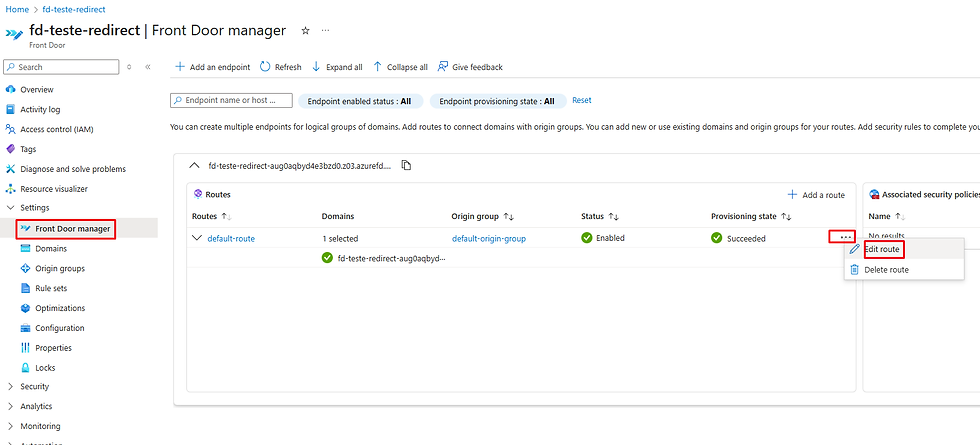Open Resource visualizer
This screenshot has width=980, height=445.
click(x=54, y=189)
